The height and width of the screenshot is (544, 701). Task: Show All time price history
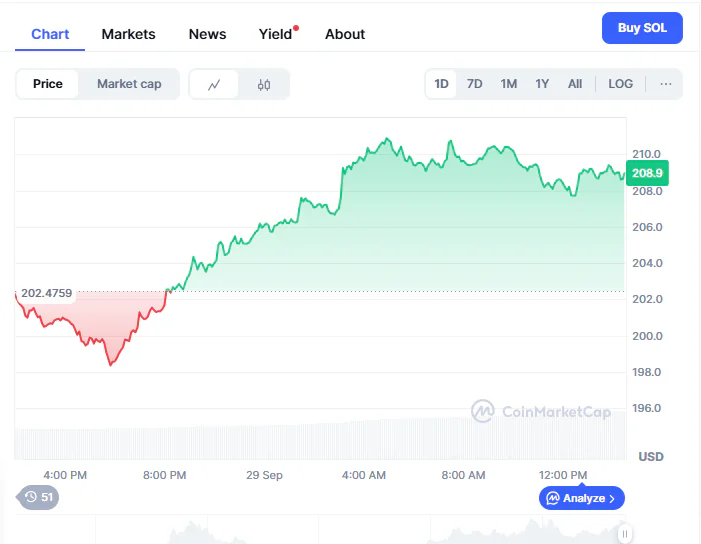(x=575, y=84)
